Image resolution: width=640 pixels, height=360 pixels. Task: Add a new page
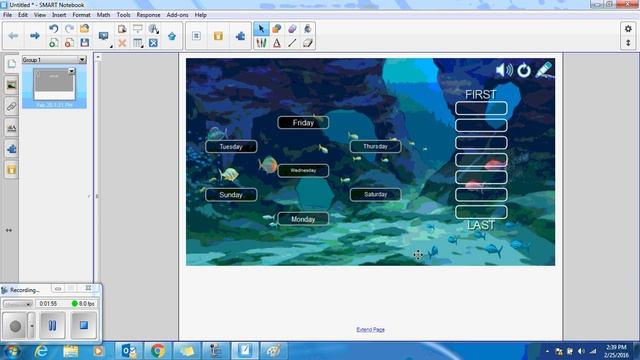pos(53,43)
